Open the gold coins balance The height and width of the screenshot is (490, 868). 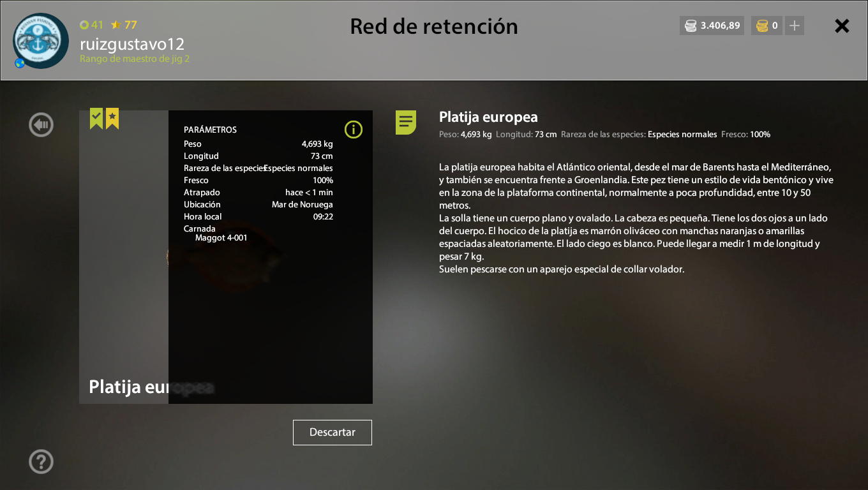tap(767, 26)
